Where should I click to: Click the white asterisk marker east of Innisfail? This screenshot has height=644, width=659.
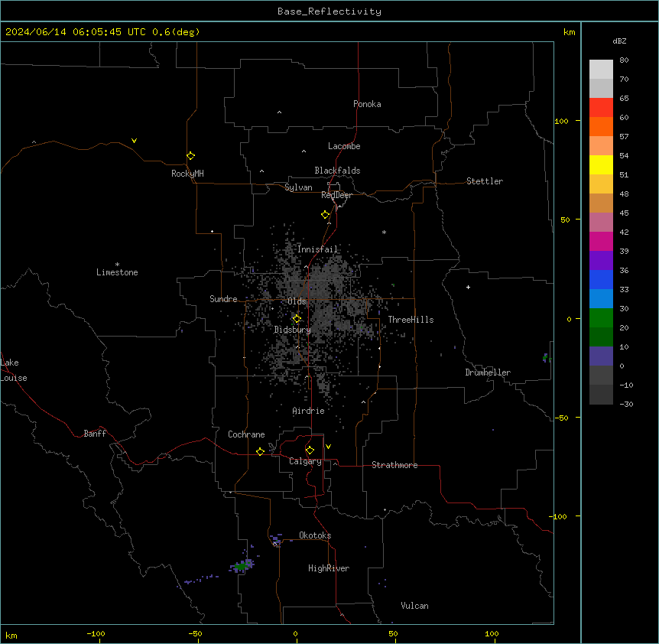tap(384, 232)
